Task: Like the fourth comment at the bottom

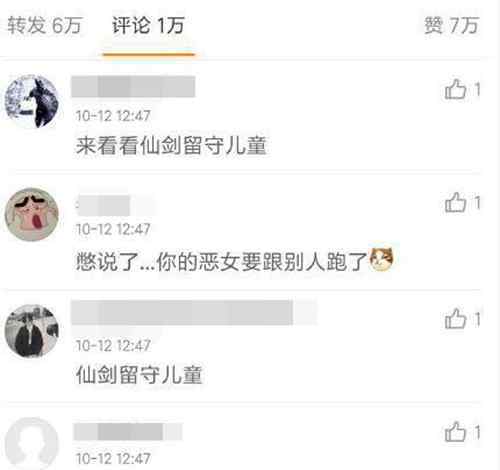Action: point(462,432)
